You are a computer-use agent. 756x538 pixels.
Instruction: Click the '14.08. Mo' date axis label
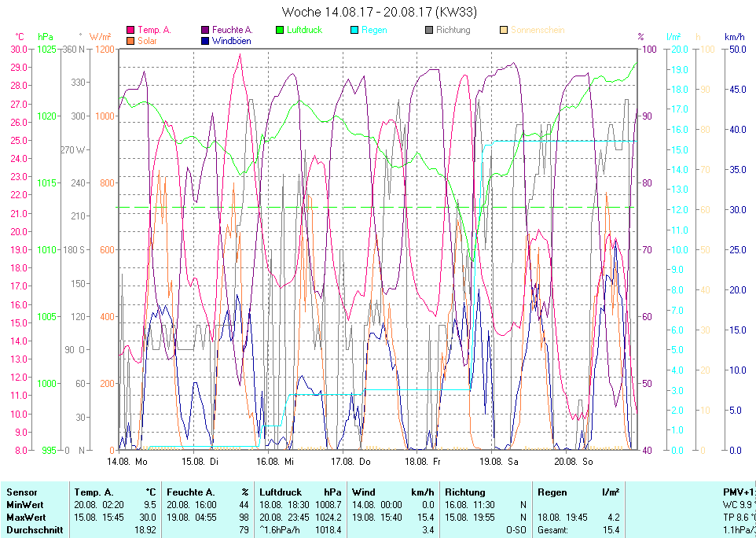127,462
